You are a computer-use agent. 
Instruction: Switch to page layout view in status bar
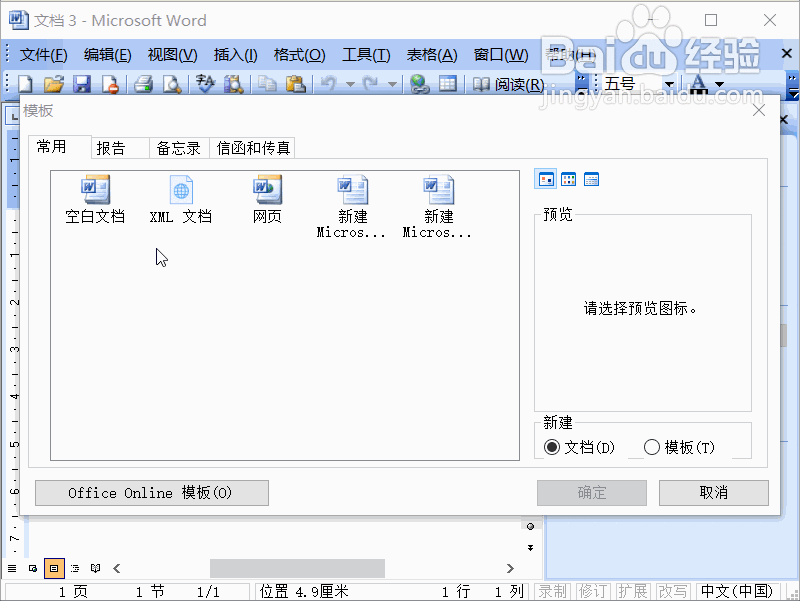(x=54, y=568)
